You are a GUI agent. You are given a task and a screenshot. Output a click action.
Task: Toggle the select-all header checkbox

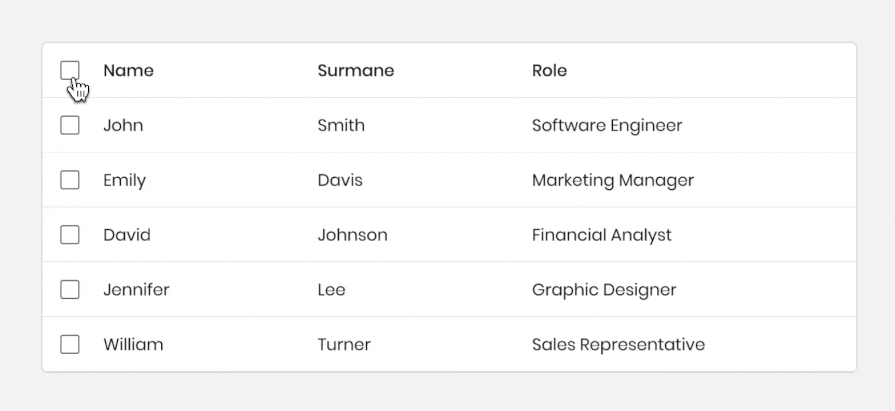[x=70, y=70]
